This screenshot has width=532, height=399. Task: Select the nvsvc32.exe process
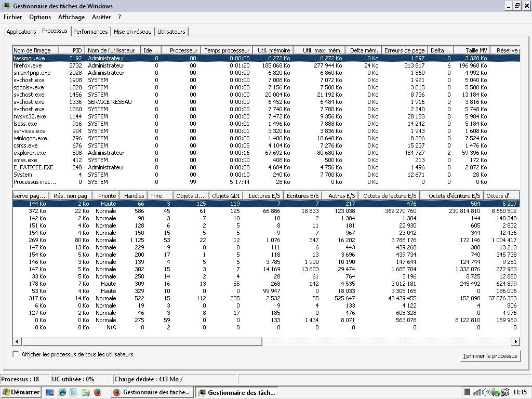point(267,116)
